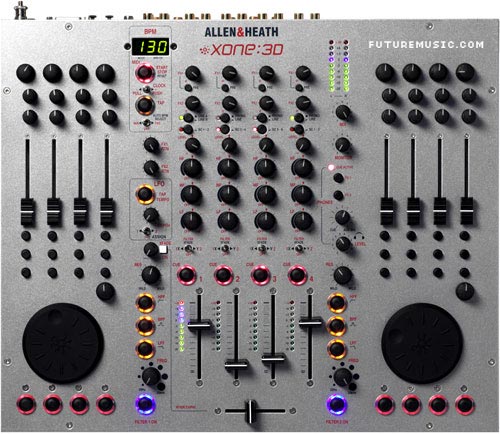Click the FX2 RTN knob

point(151,167)
